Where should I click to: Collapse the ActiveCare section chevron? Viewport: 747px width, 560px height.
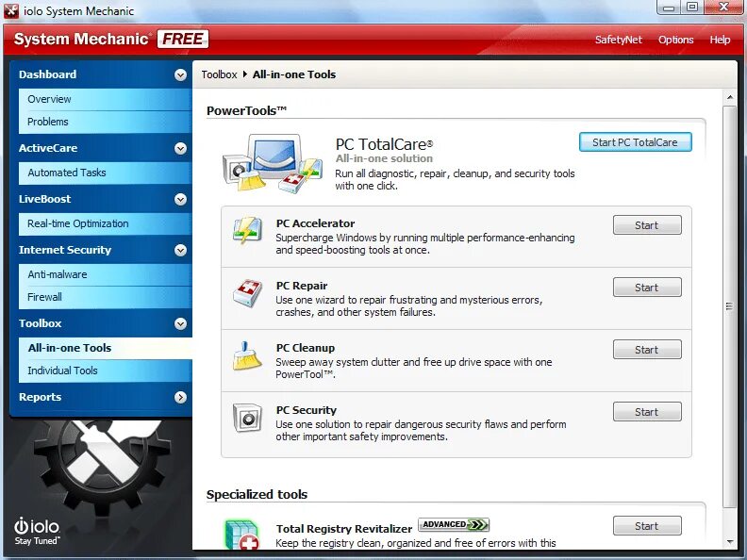(x=180, y=149)
